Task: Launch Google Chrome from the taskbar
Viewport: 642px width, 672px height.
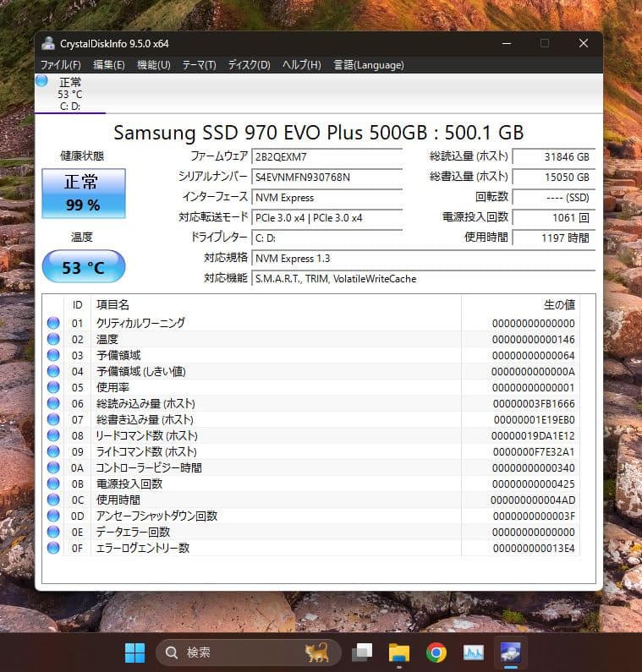Action: (436, 653)
